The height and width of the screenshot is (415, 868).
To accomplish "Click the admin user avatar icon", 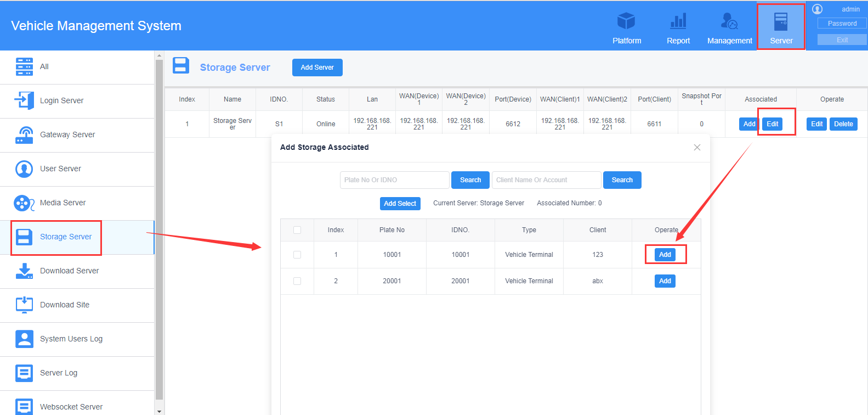I will [817, 9].
